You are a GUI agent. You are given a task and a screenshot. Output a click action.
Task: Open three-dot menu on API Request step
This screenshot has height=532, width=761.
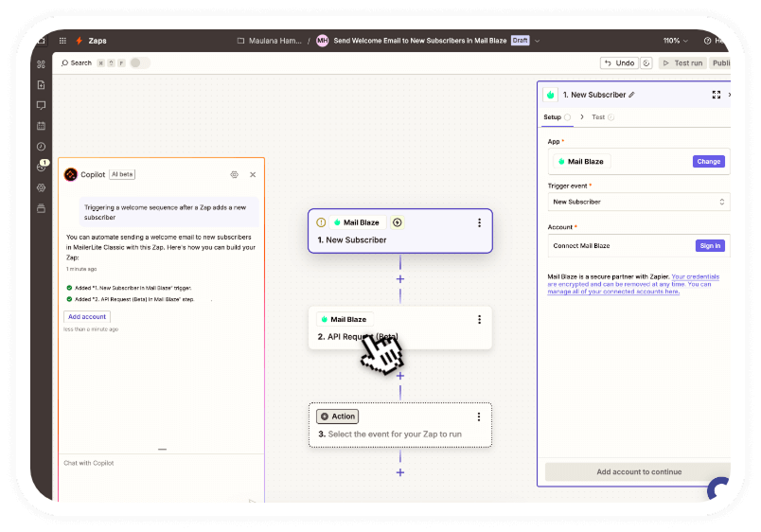479,320
